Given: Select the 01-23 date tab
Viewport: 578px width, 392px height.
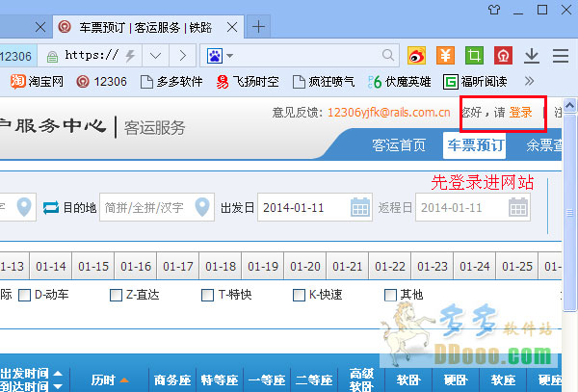Looking at the screenshot, I should click(433, 266).
